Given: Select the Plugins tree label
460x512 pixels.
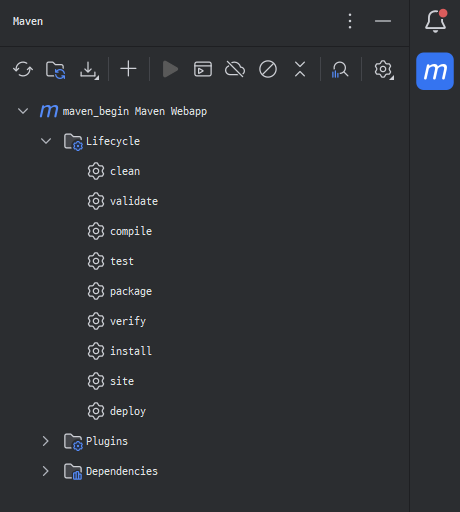Looking at the screenshot, I should 107,441.
